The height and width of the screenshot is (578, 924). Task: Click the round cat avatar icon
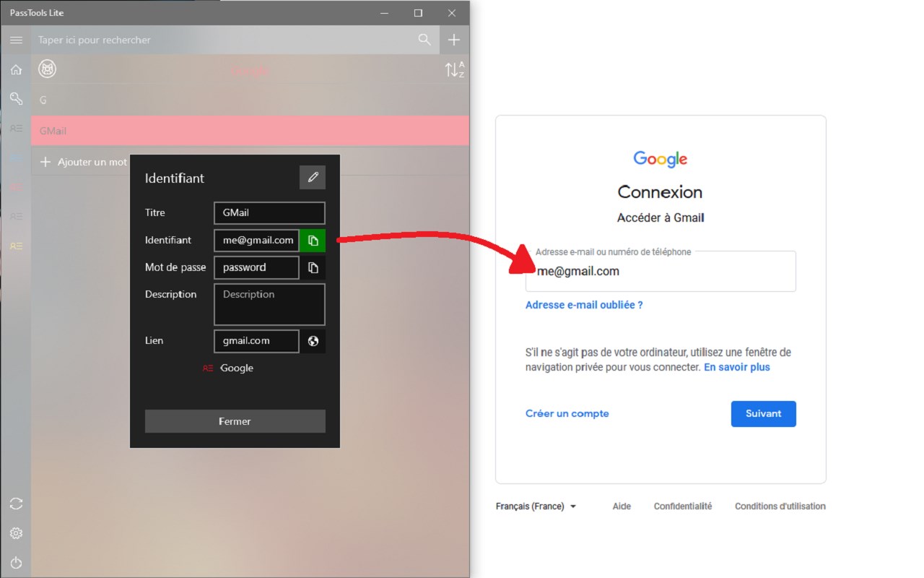tap(48, 69)
